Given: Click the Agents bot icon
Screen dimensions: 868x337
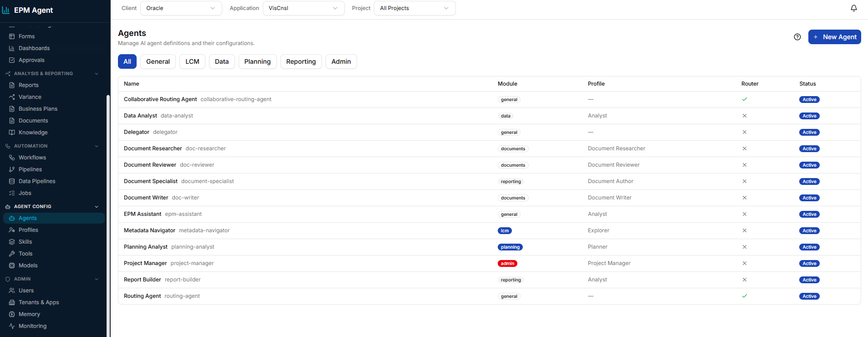Looking at the screenshot, I should click(12, 218).
